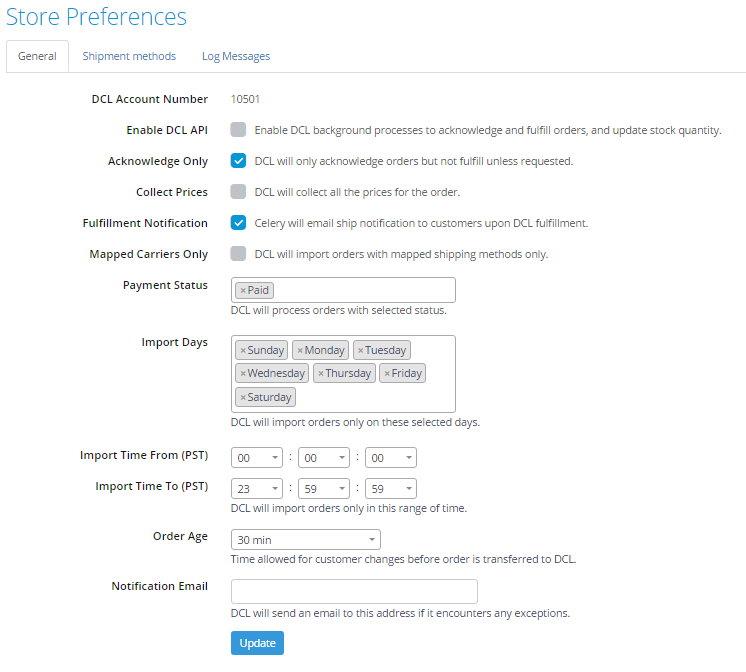Screen dimensions: 746x672
Task: Click 'DCL will collect all the prices' description
Action: (x=357, y=192)
